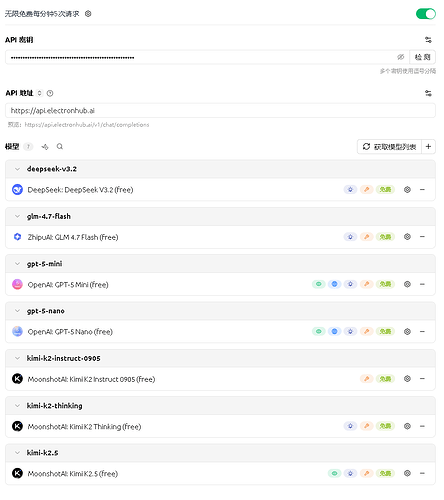Open settings for DeepSeek V3.2 model
This screenshot has height=500, width=444.
[x=407, y=190]
